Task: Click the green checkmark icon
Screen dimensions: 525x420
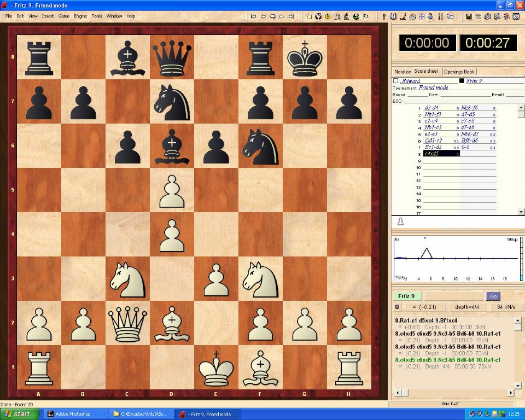Action: pos(356,16)
